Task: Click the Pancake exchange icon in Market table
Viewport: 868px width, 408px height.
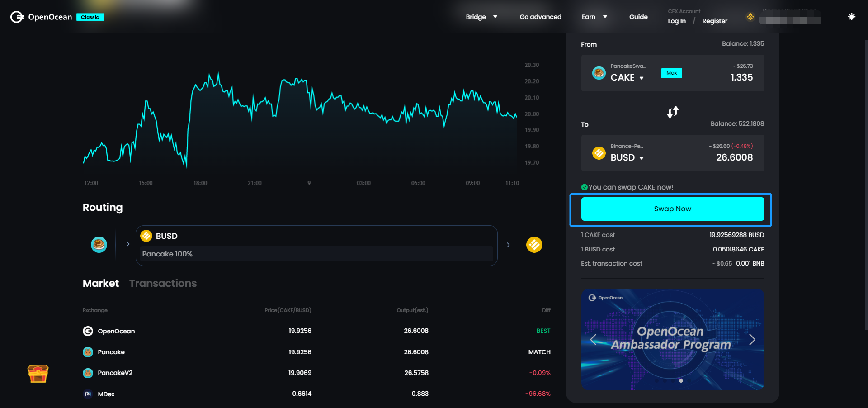Action: (x=88, y=352)
